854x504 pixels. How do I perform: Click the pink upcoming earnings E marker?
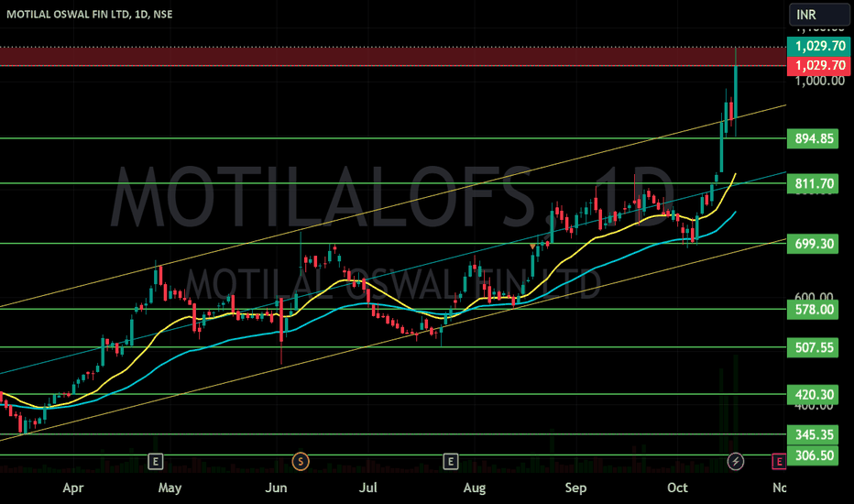click(779, 462)
